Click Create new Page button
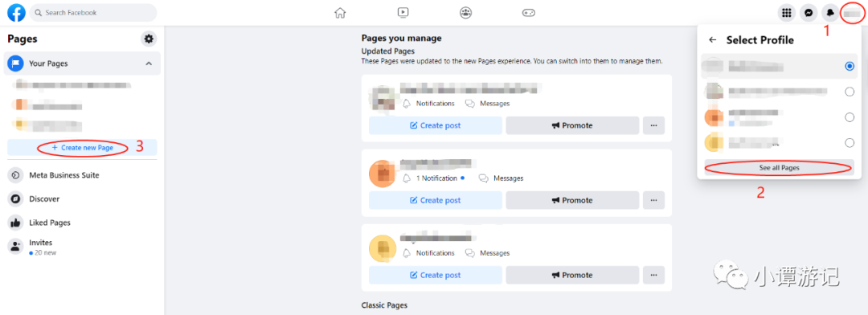 [x=82, y=148]
